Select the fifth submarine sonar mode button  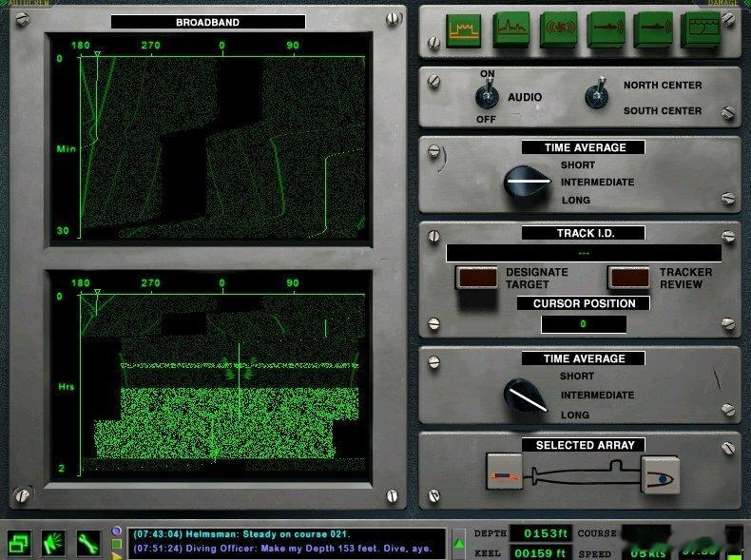(653, 29)
